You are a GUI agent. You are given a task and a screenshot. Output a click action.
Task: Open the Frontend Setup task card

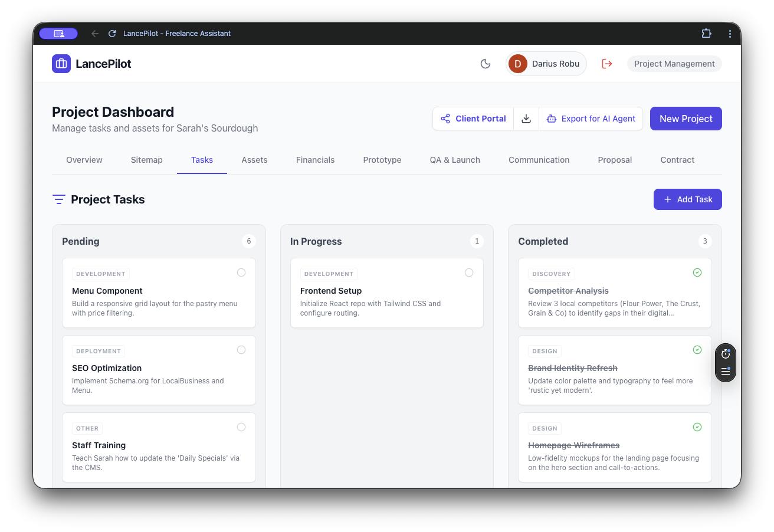click(387, 293)
